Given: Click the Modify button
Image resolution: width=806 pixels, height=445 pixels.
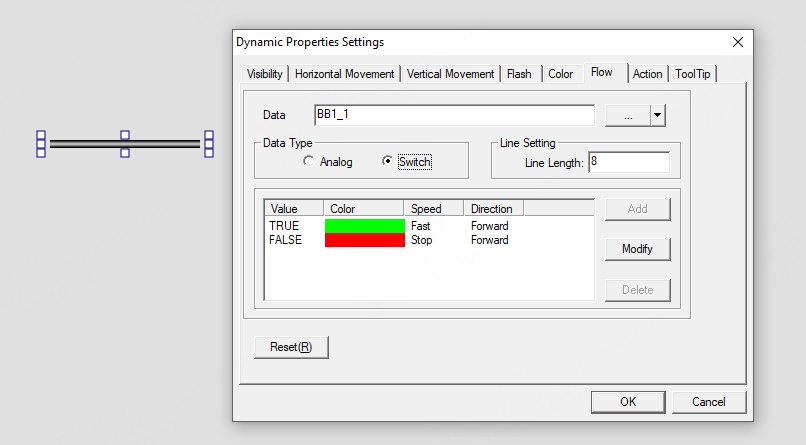Looking at the screenshot, I should 637,249.
